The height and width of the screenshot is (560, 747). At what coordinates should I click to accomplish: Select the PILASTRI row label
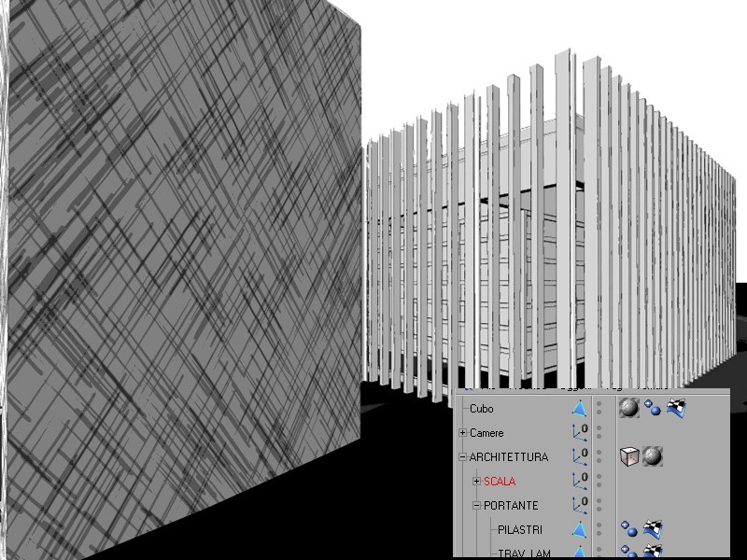coord(520,529)
